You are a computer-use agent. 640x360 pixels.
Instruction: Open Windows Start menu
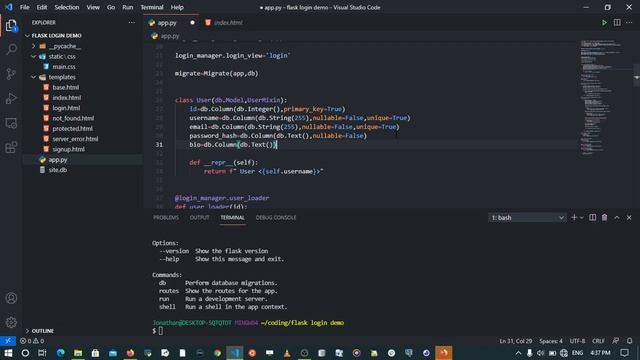click(x=8, y=353)
